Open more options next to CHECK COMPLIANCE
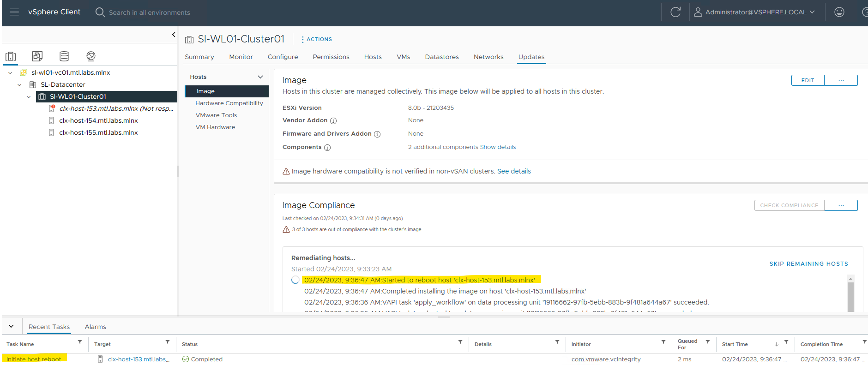 [x=841, y=205]
